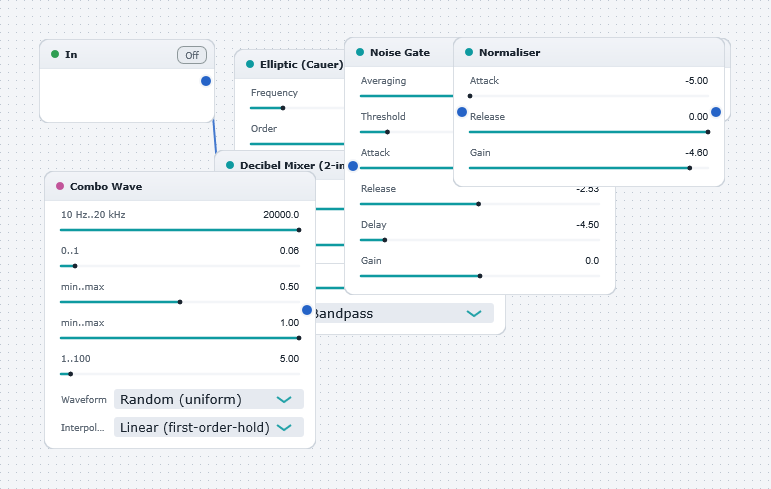This screenshot has height=489, width=771.
Task: Adjust the Normaliser Release slider
Action: tap(589, 132)
